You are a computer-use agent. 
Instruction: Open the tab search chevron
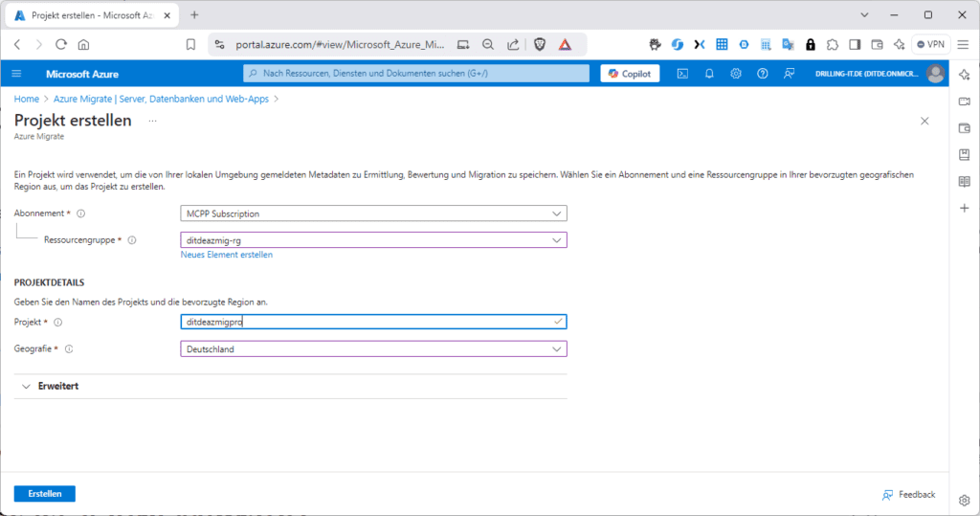(864, 15)
